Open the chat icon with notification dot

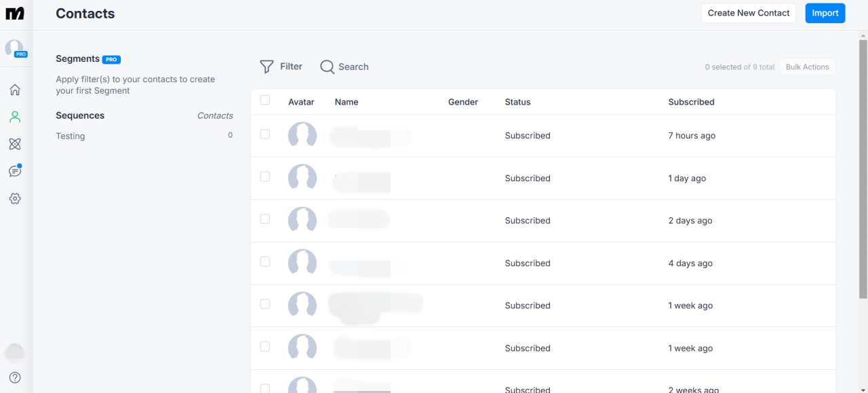pos(15,171)
